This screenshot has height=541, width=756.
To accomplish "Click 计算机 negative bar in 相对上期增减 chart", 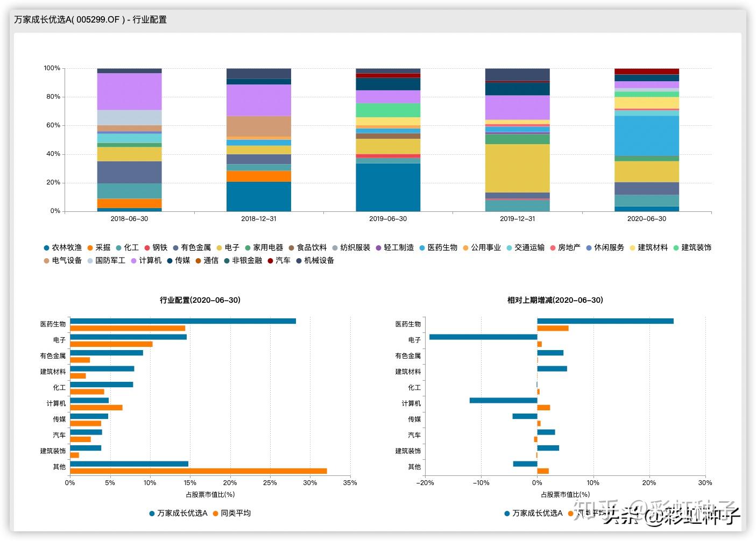I will pyautogui.click(x=504, y=400).
